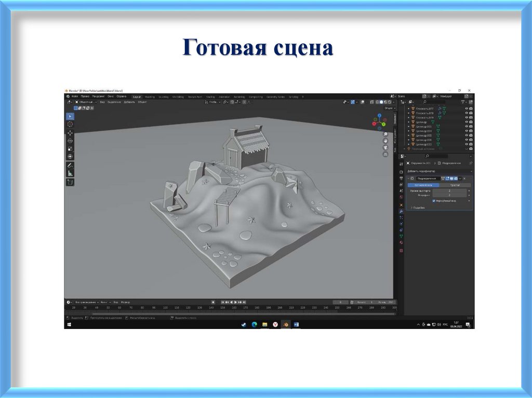Select the Transform tool

click(70, 156)
